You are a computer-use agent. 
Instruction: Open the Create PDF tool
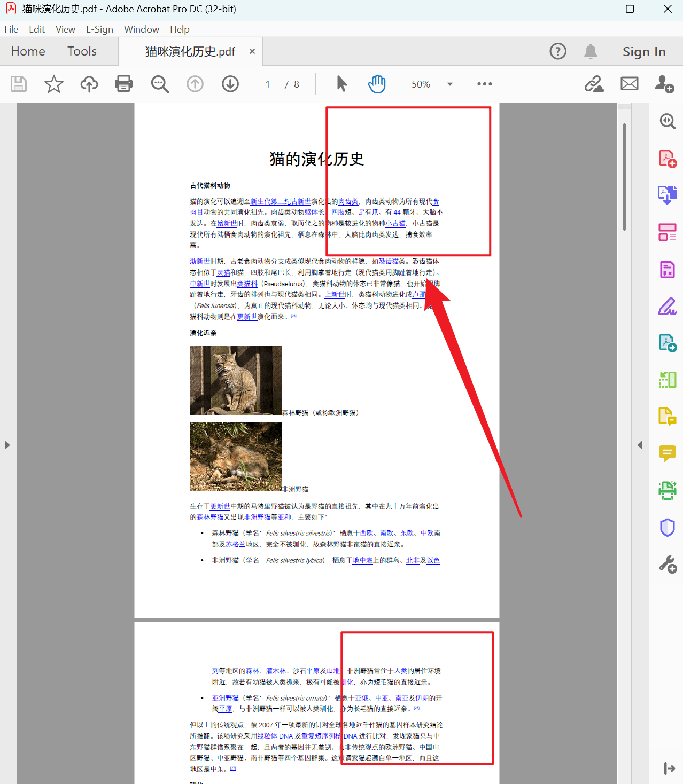click(x=667, y=158)
